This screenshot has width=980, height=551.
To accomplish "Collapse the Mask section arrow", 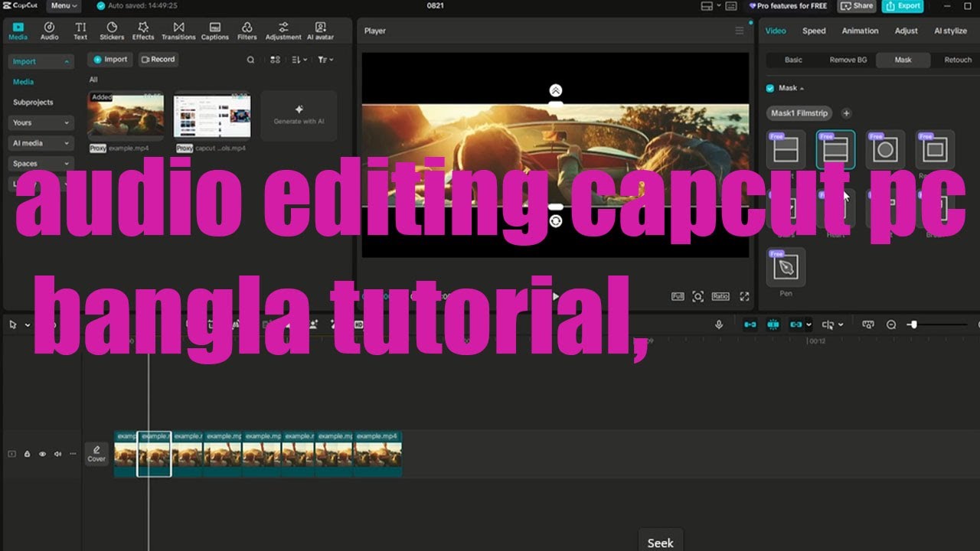I will (802, 89).
